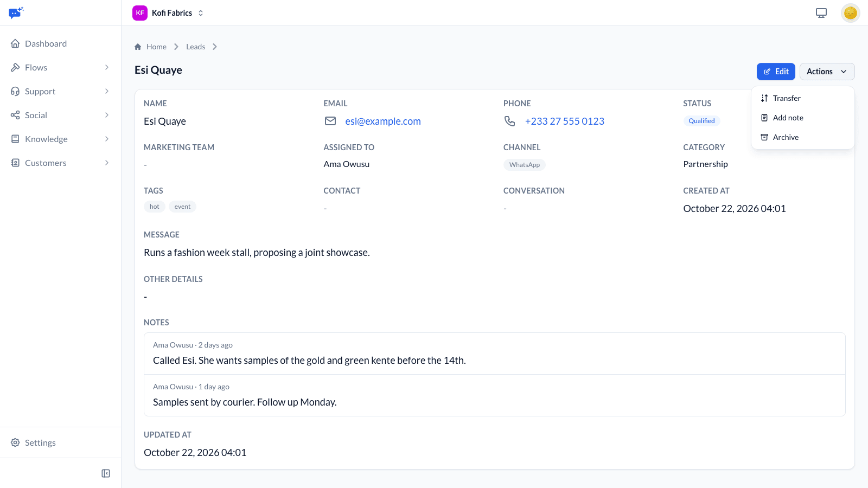This screenshot has height=488, width=868.
Task: Click the monitor display icon
Action: pyautogui.click(x=821, y=13)
